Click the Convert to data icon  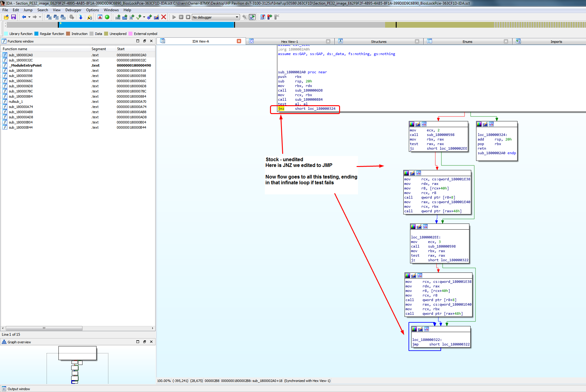pyautogui.click(x=125, y=17)
